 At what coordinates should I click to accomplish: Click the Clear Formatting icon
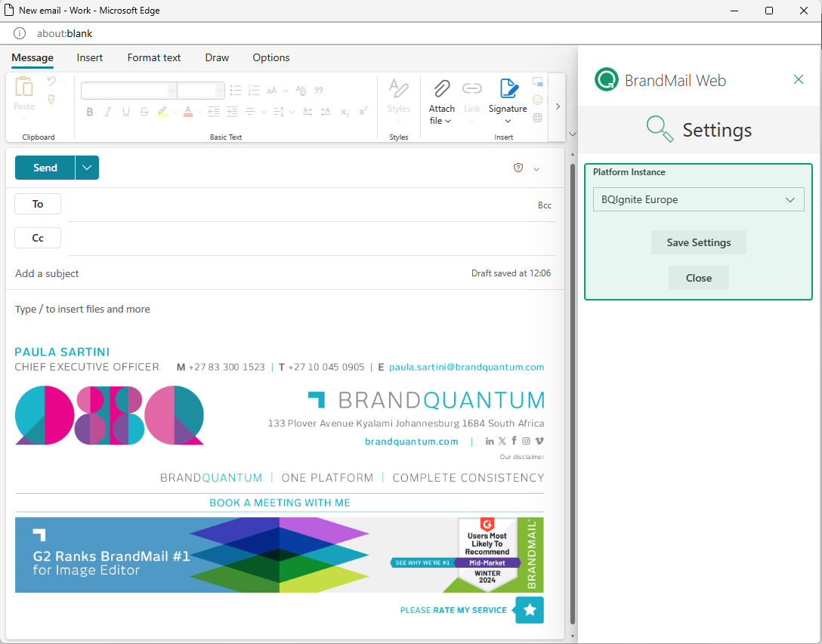301,90
